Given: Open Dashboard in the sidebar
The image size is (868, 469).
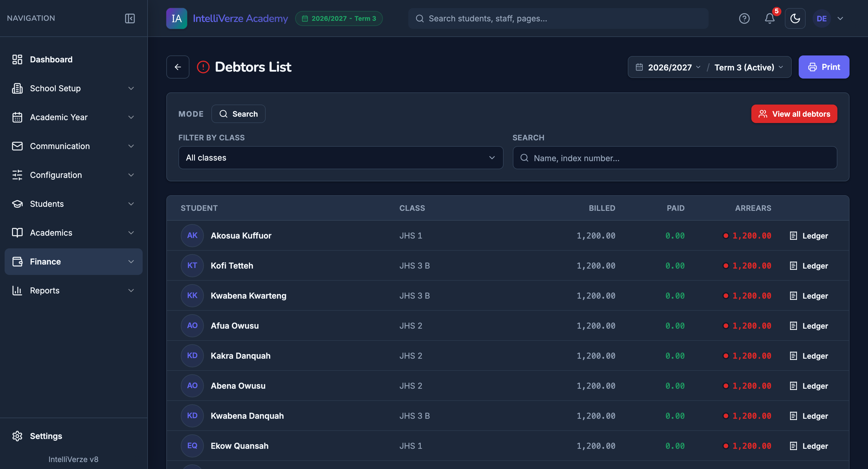Looking at the screenshot, I should pos(73,59).
